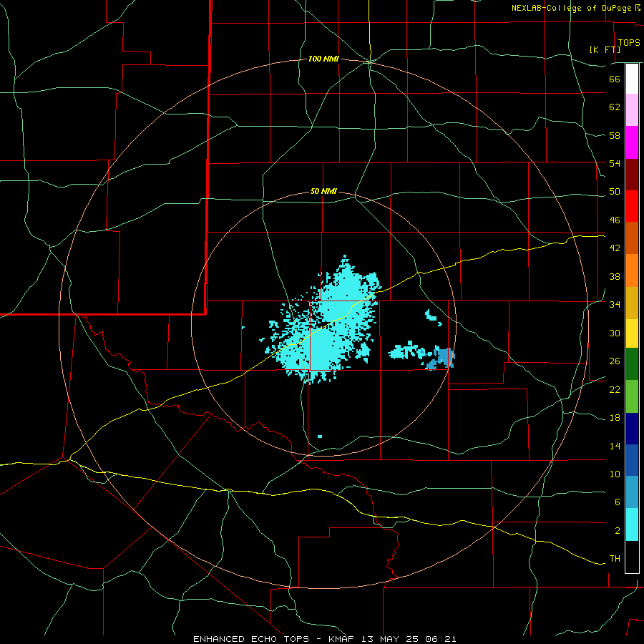The width and height of the screenshot is (644, 644).
Task: Click the bright red legend swatch
Action: point(632,206)
